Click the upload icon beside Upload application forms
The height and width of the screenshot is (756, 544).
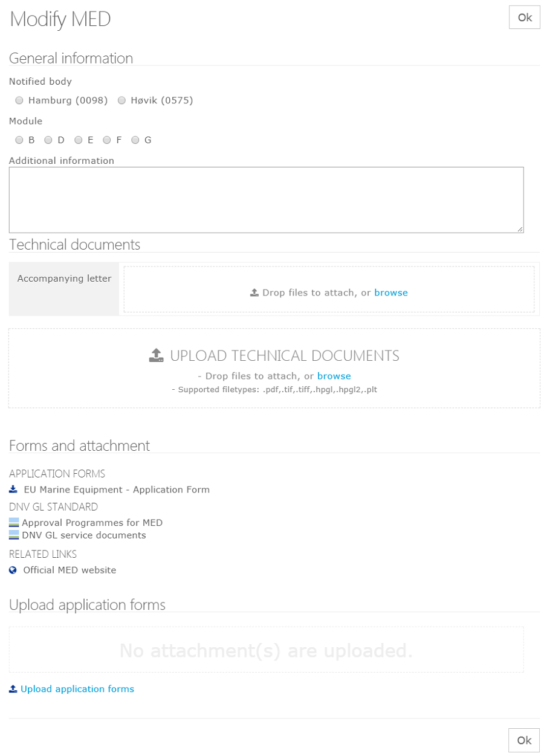coord(13,689)
